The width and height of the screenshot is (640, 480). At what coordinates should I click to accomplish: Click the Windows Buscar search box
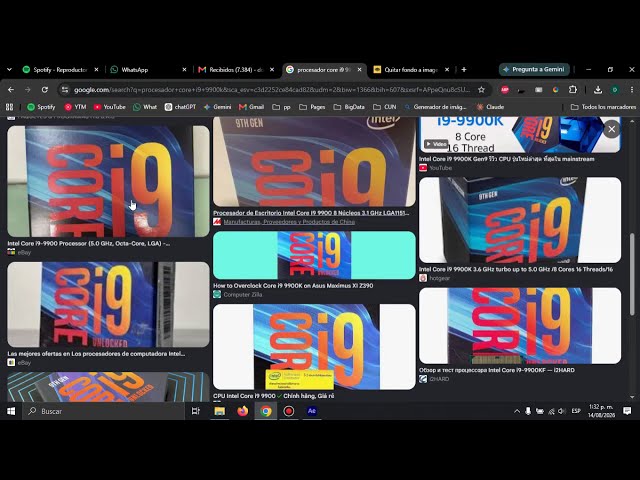tap(104, 411)
